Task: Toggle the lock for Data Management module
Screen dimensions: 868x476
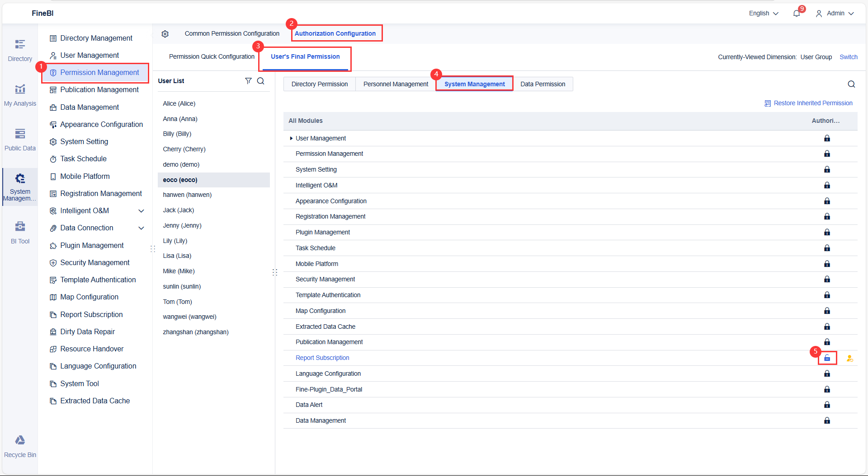Action: point(827,420)
